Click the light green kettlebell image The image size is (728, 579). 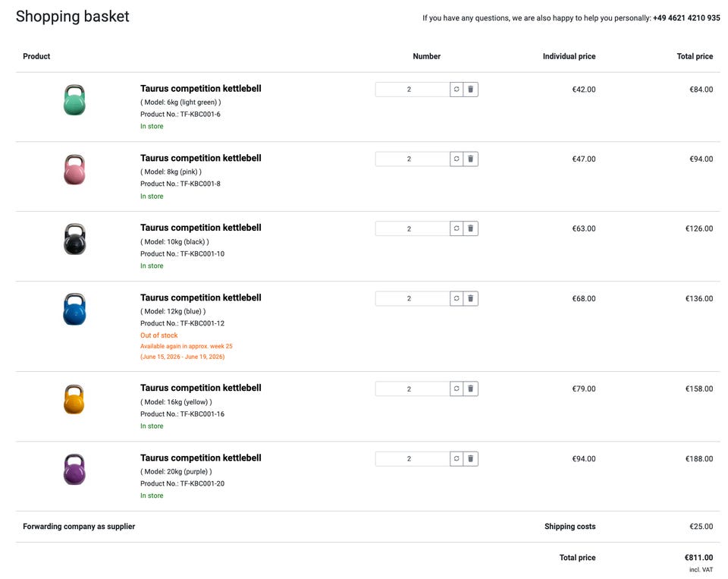pos(74,100)
